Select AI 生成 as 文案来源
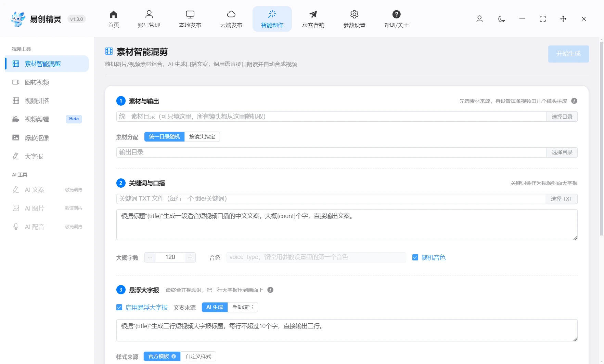This screenshot has width=604, height=364. 215,307
